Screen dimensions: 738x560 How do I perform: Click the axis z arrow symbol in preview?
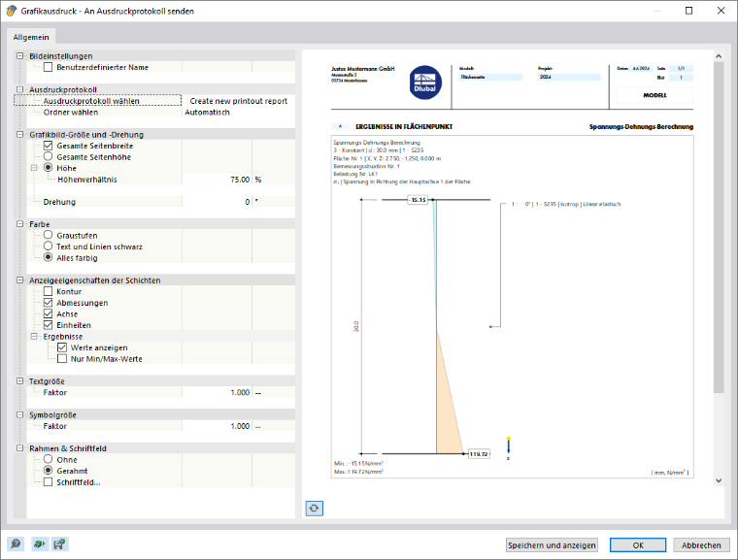[x=508, y=447]
